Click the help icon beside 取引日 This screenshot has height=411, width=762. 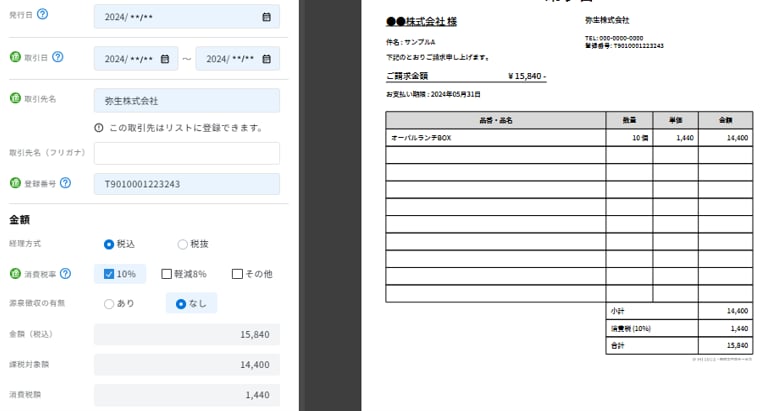58,57
